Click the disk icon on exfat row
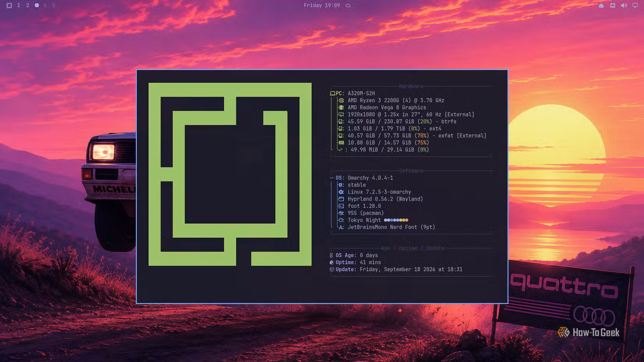This screenshot has height=362, width=644. coord(341,135)
